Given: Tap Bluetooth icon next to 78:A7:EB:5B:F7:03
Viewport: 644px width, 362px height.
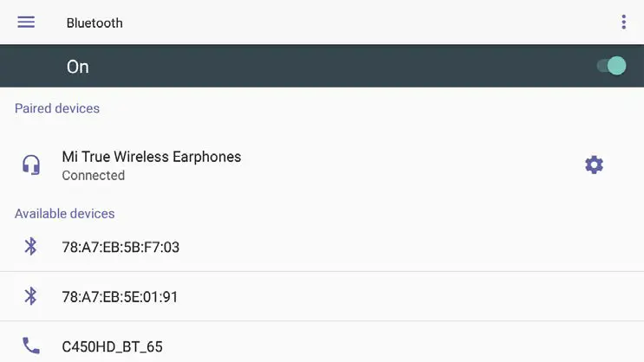Looking at the screenshot, I should coord(31,247).
